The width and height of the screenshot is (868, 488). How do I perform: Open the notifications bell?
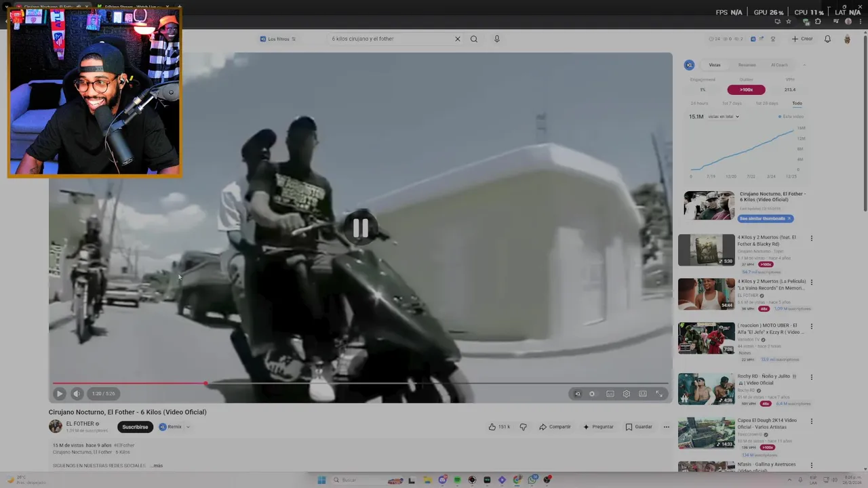click(827, 39)
